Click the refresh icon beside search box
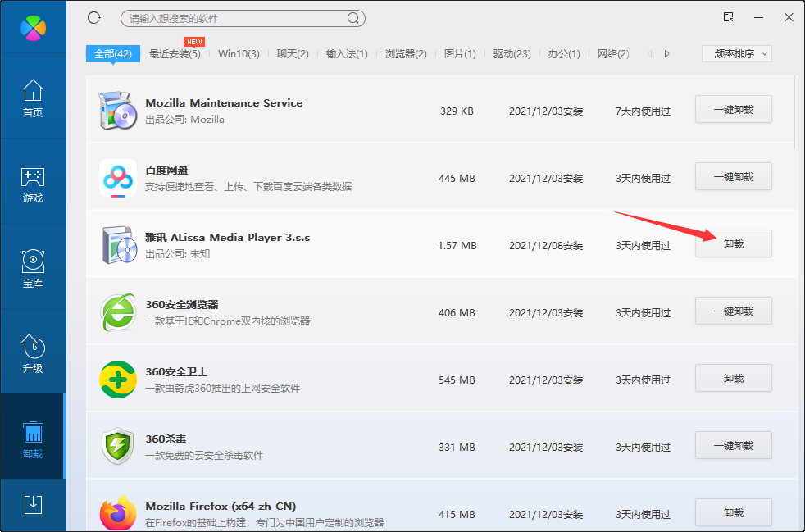The height and width of the screenshot is (532, 805). (94, 18)
